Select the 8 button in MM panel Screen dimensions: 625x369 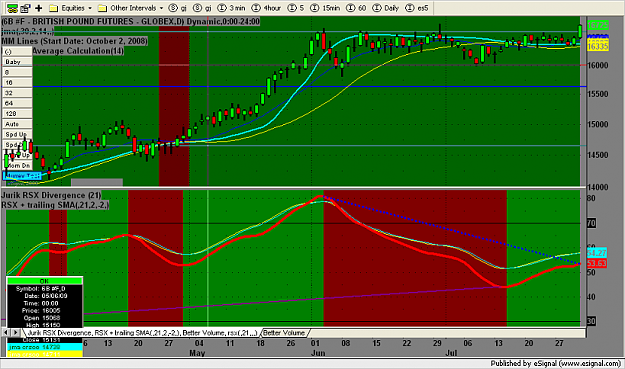[17, 72]
